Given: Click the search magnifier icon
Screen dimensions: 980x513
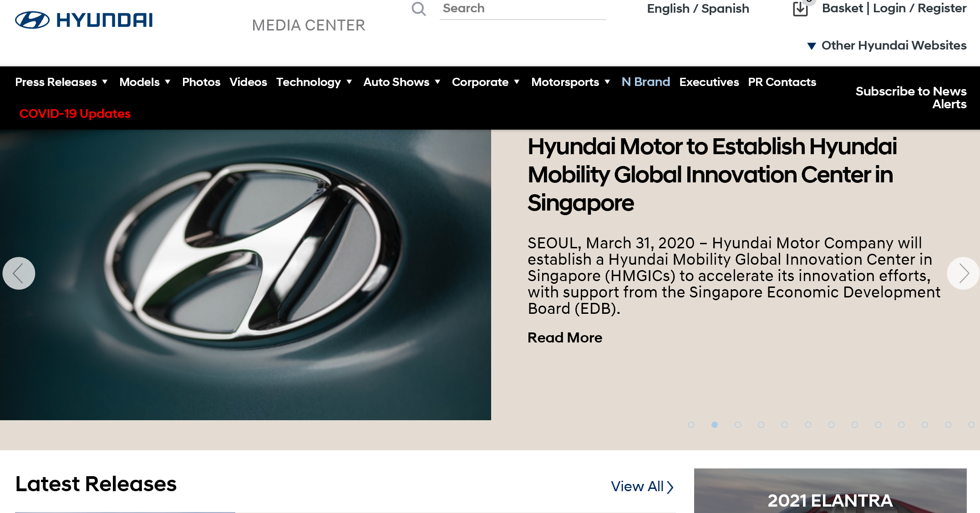Looking at the screenshot, I should (418, 9).
